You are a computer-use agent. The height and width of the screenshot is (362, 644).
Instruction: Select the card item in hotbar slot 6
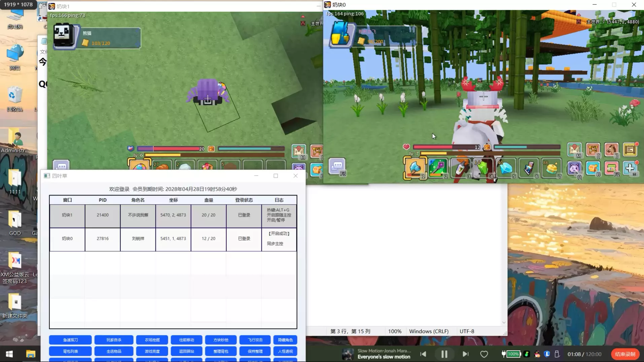(x=529, y=168)
